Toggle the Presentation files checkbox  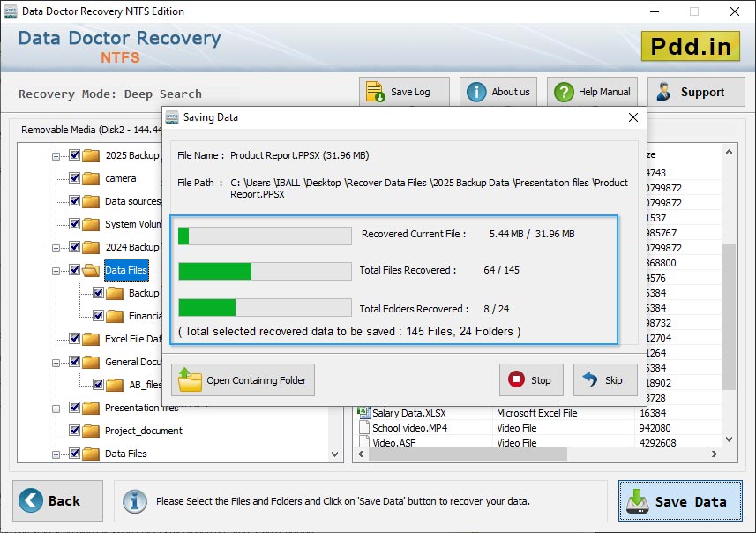[x=74, y=407]
